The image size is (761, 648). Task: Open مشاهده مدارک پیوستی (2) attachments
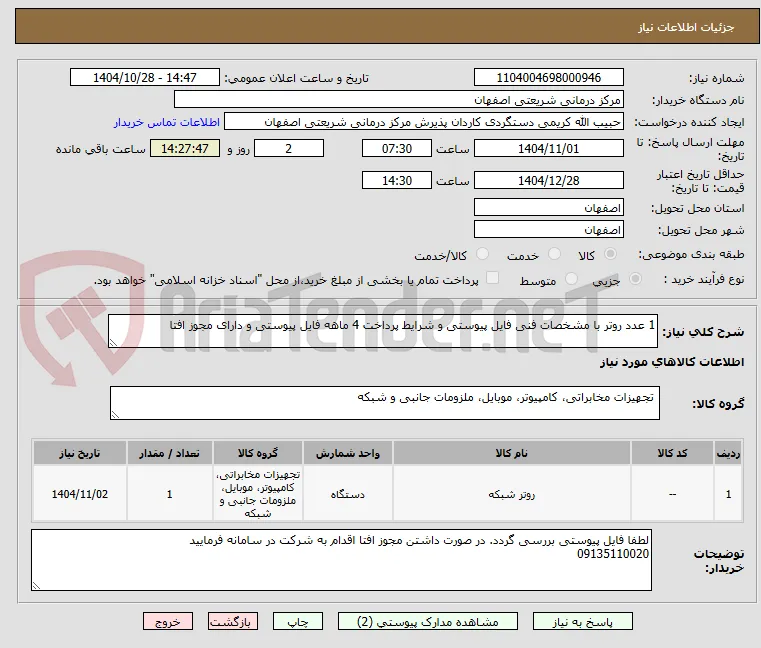[428, 621]
